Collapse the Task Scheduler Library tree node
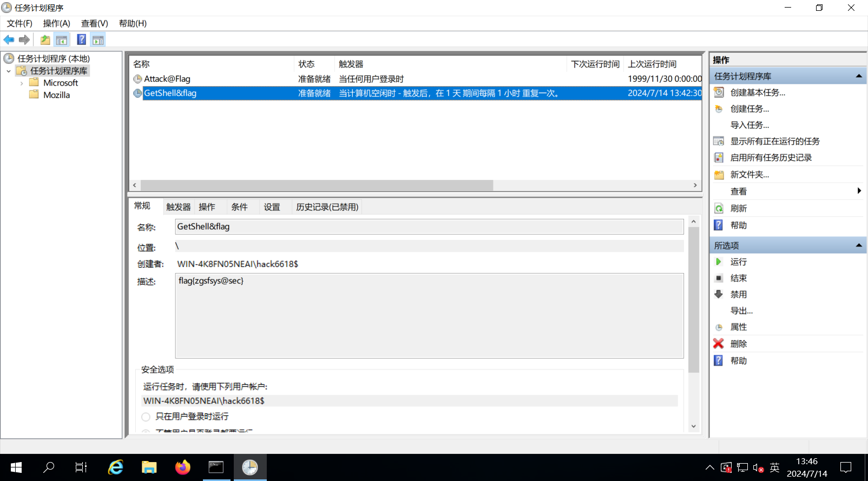The height and width of the screenshot is (481, 868). 9,71
